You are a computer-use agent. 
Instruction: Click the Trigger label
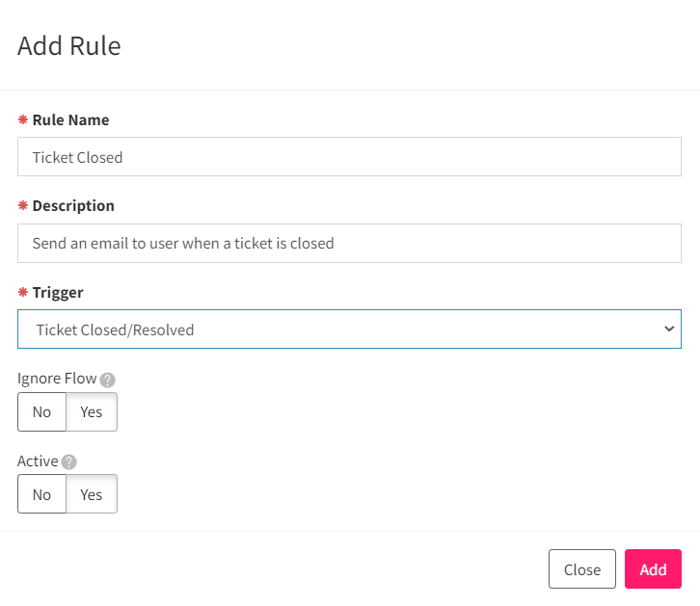(x=58, y=293)
